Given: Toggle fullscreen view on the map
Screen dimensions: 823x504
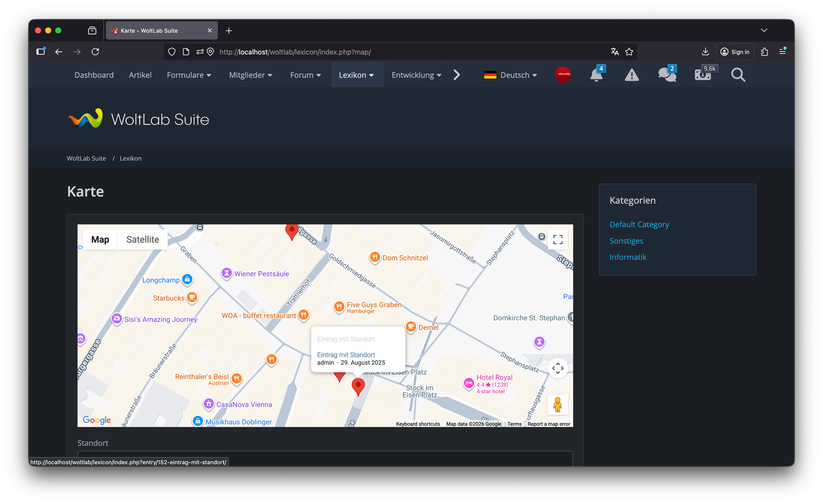Looking at the screenshot, I should click(x=558, y=240).
